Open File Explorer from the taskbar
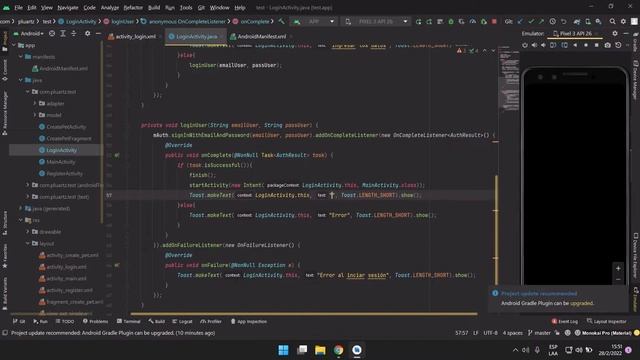Screen dimensions: 640x360 (x=320, y=350)
